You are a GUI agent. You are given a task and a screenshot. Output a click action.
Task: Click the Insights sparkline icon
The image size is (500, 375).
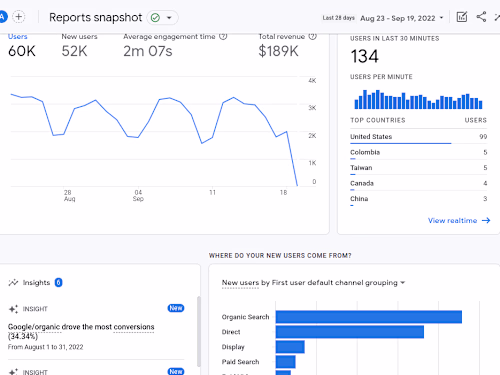[x=13, y=283]
